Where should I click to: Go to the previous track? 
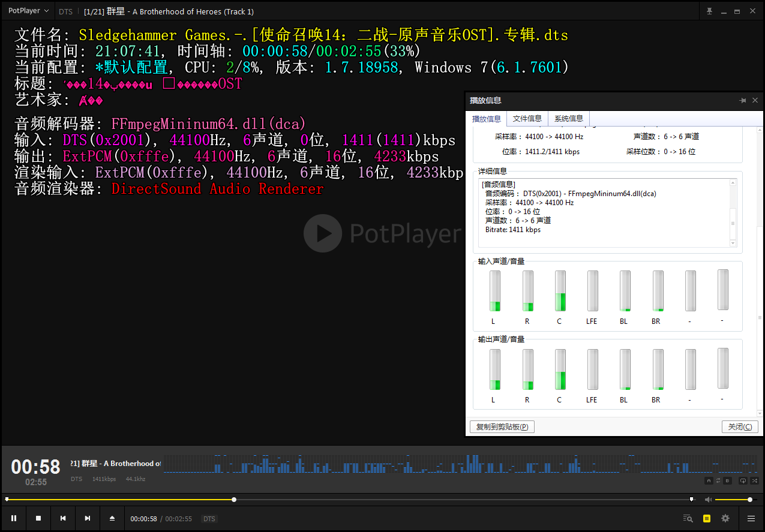coord(63,518)
